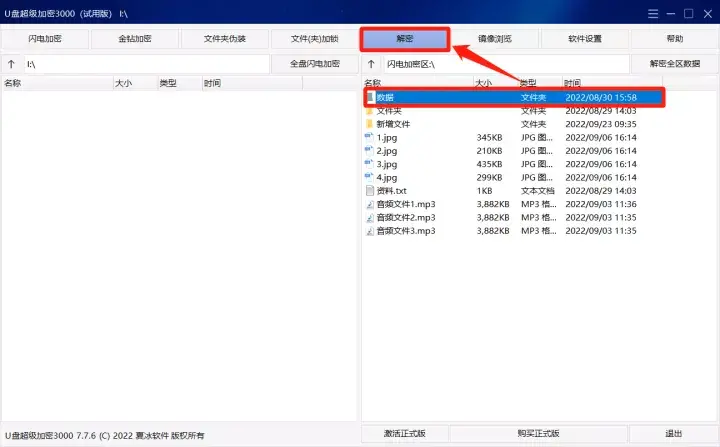
Task: Go up one level in encrypted zone pane
Action: click(371, 64)
